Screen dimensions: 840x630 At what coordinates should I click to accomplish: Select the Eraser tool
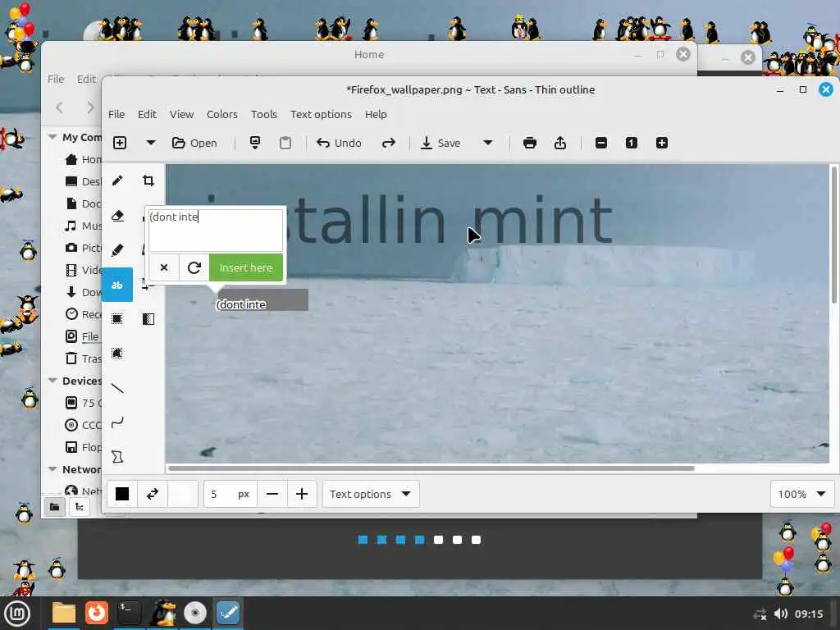pos(117,216)
